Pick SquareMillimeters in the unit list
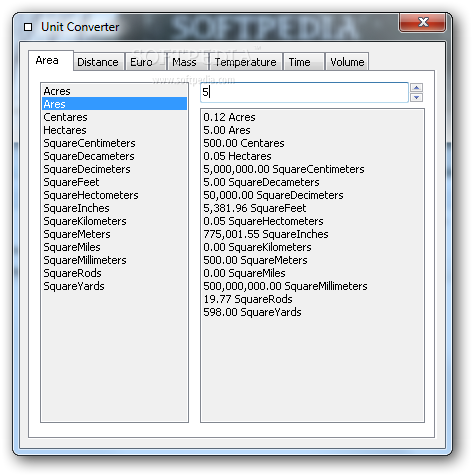473x476 pixels. point(114,260)
